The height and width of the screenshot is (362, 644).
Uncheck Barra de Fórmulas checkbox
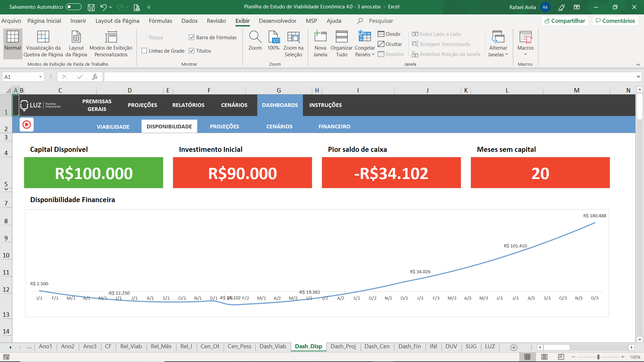point(192,38)
